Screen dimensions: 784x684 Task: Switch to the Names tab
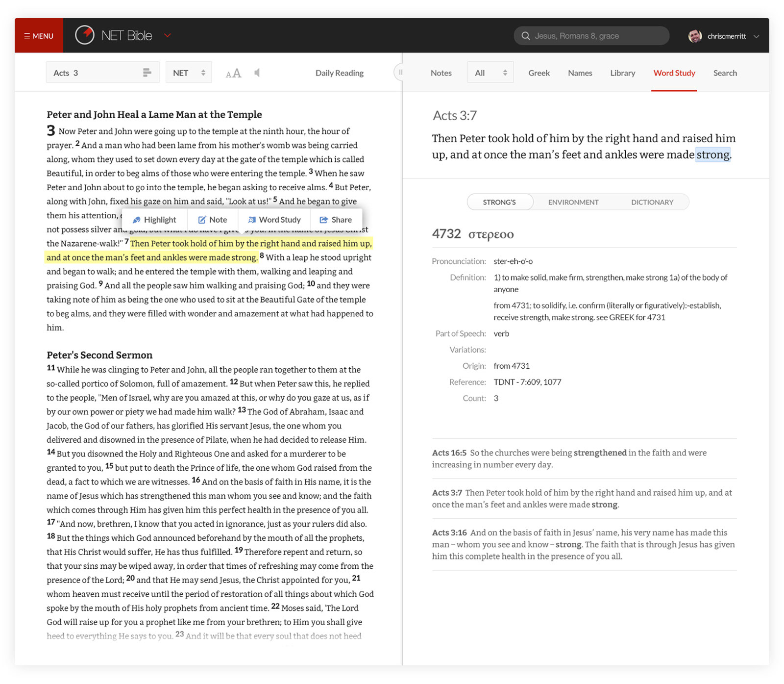[x=580, y=73]
